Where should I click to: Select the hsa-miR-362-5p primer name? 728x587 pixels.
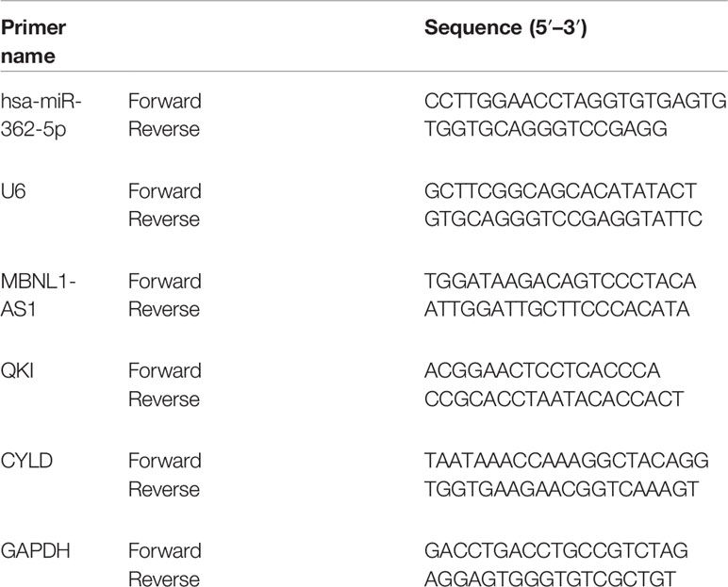[x=41, y=115]
